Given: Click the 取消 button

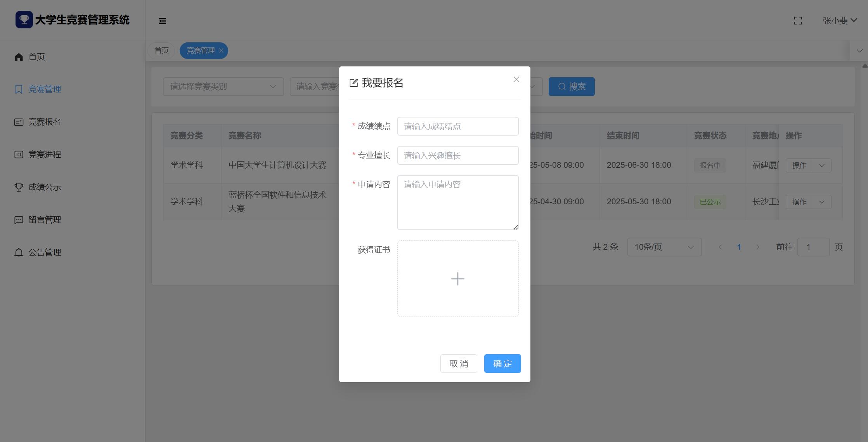Looking at the screenshot, I should tap(459, 364).
